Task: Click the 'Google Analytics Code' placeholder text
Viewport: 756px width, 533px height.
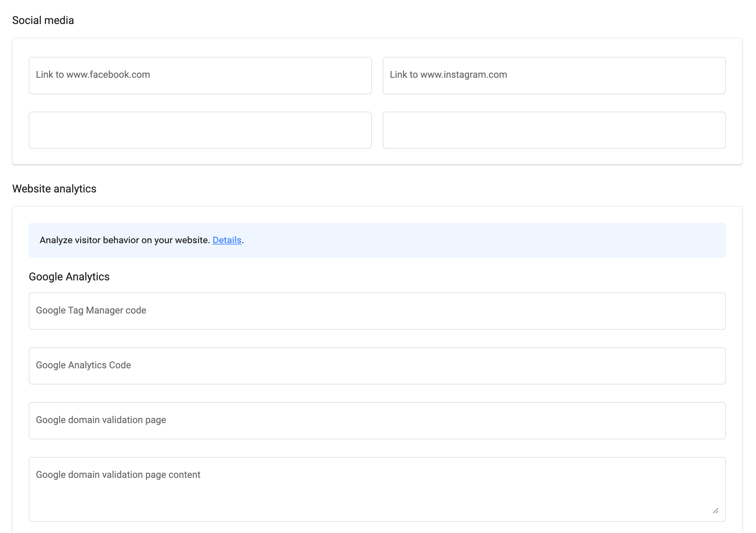Action: click(83, 365)
